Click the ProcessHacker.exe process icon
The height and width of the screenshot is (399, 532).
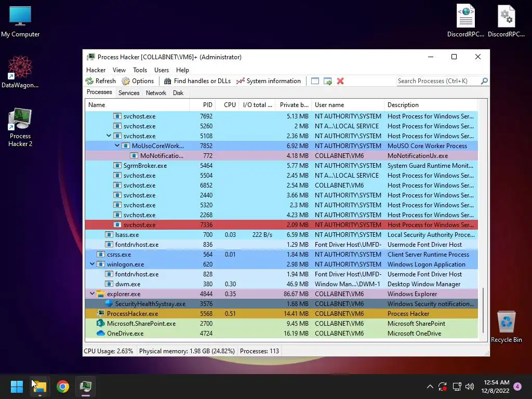coord(100,313)
